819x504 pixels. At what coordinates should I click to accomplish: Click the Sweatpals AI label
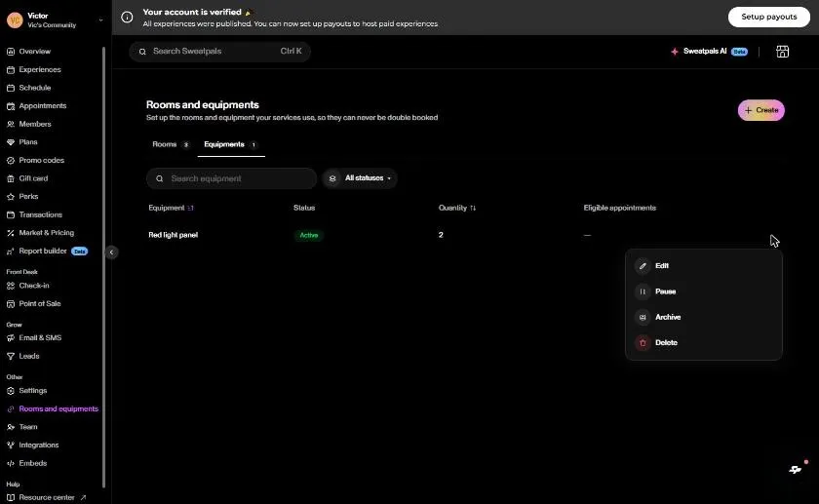click(x=705, y=52)
